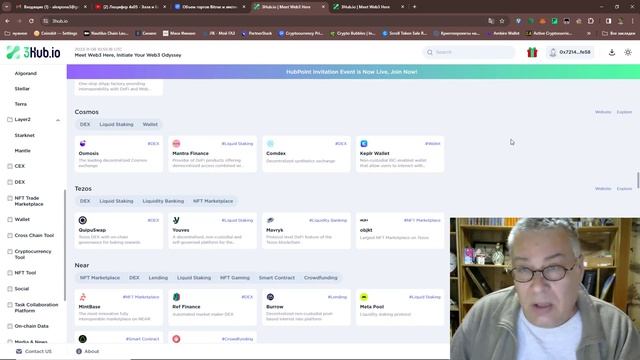Click the Contact US envelope icon
Screen dimensions: 640x360
coord(19,351)
